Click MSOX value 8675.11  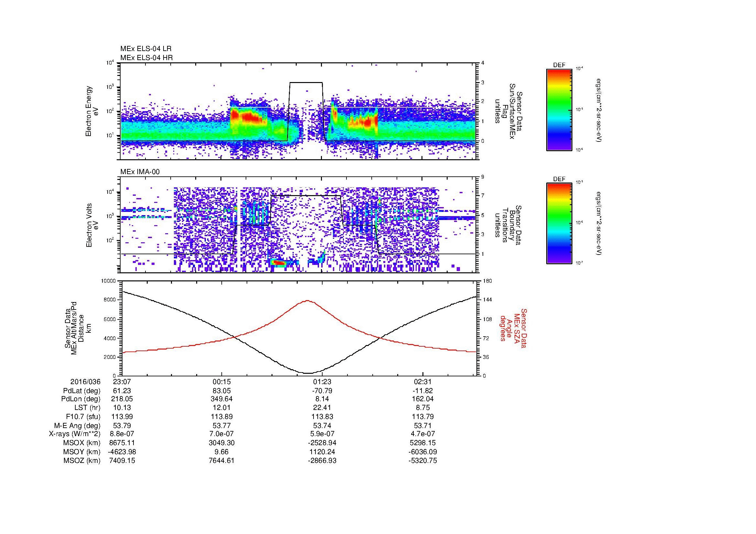pyautogui.click(x=122, y=443)
